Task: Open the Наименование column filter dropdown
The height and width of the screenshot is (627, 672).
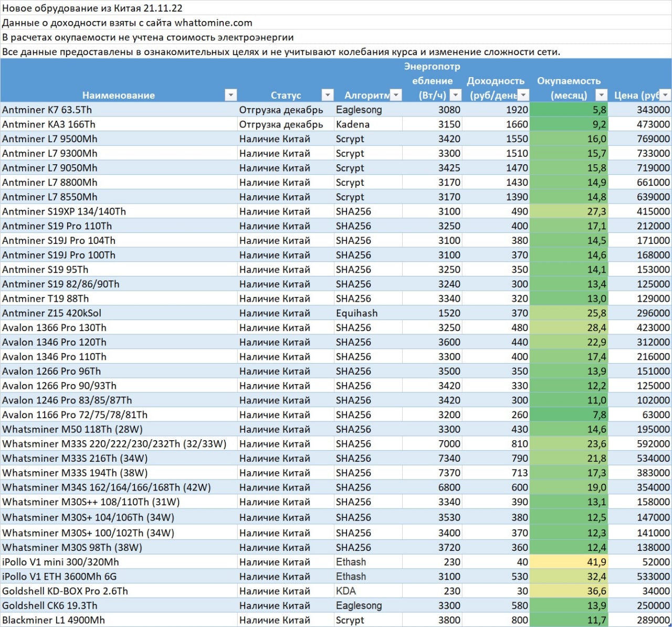Action: click(230, 95)
